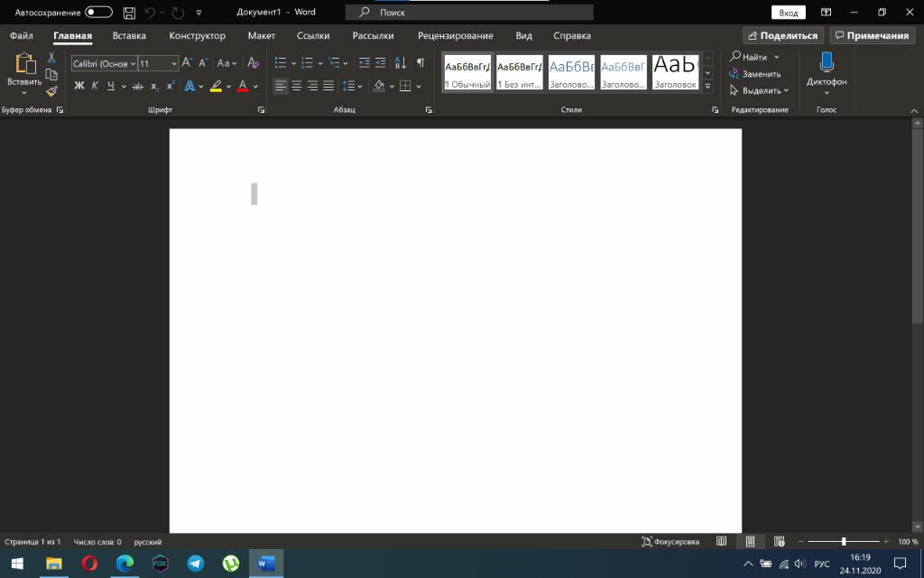Expand the Выделить select dropdown
The width and height of the screenshot is (924, 578).
tap(786, 90)
